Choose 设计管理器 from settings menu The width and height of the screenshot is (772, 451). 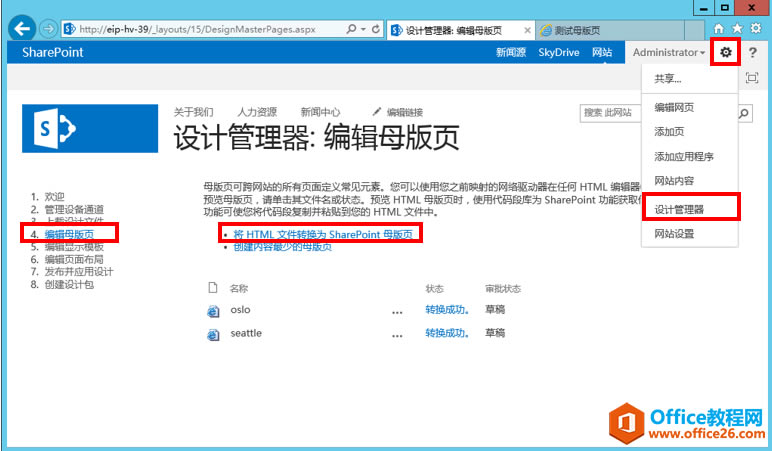click(679, 210)
